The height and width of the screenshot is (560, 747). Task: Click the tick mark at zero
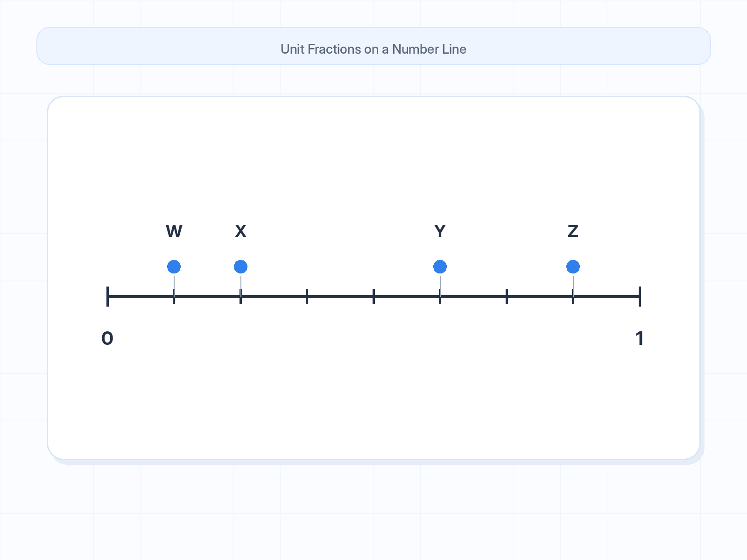click(x=107, y=296)
